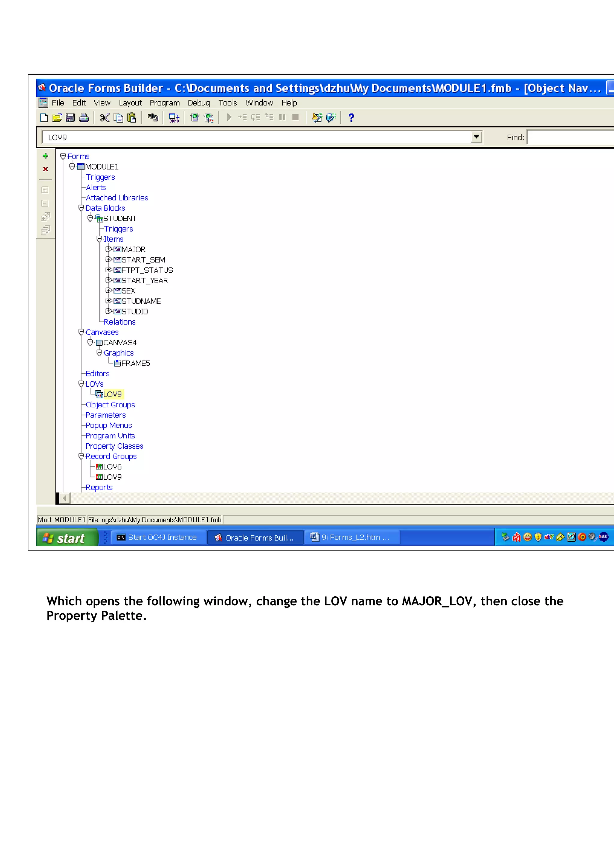
Task: Expand the MAJOR item node
Action: click(108, 249)
